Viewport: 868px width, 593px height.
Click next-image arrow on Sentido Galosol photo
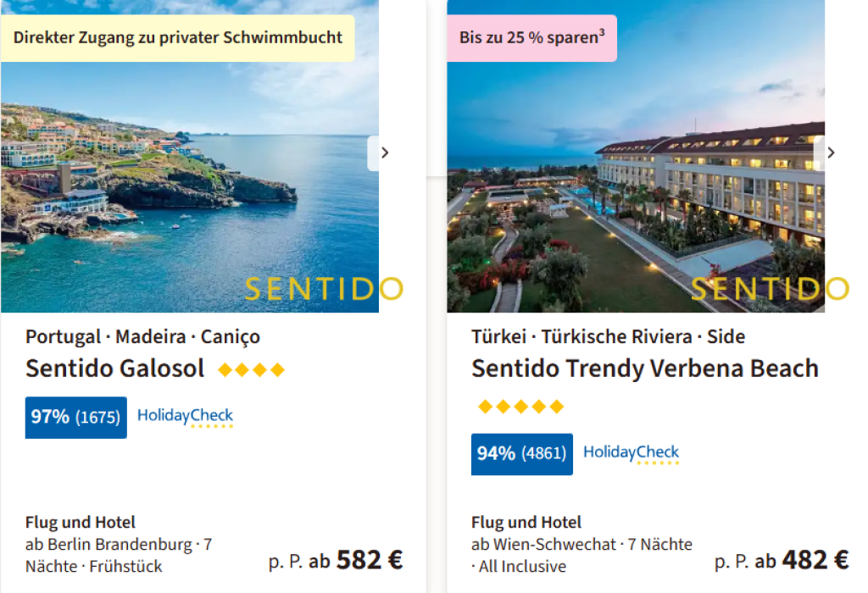[x=385, y=153]
